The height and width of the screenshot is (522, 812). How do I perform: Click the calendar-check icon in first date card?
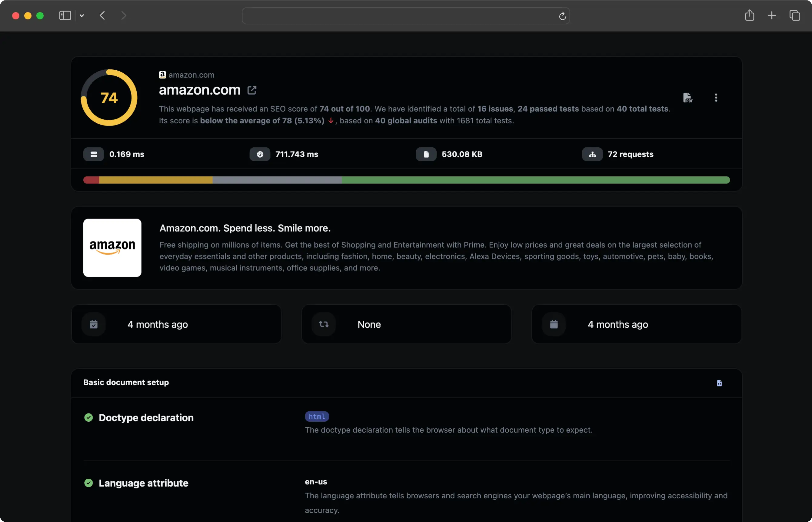click(94, 324)
